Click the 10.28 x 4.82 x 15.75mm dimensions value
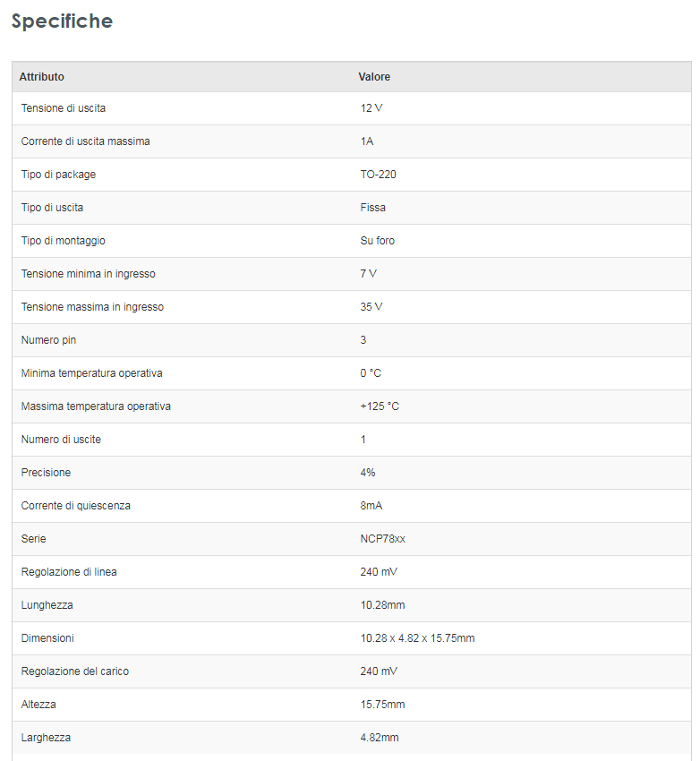This screenshot has height=761, width=700. pos(417,638)
